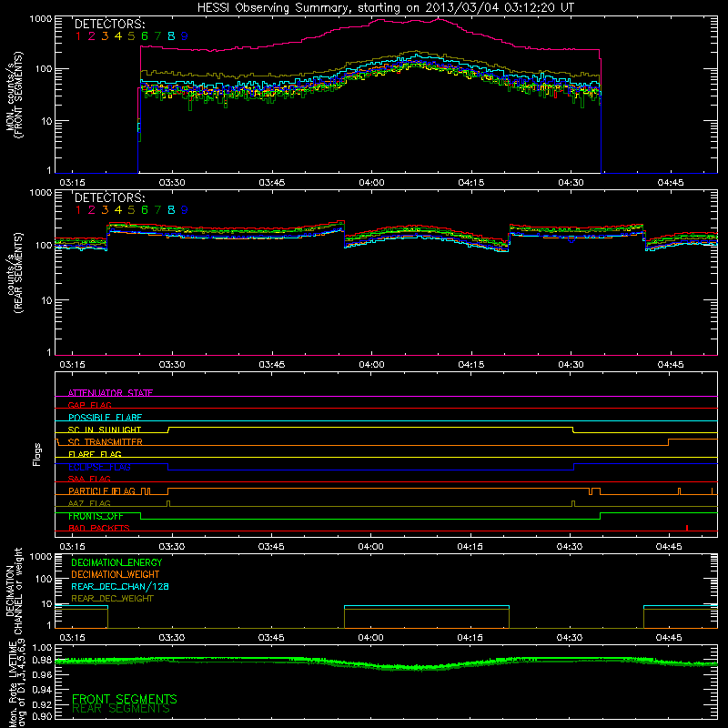The height and width of the screenshot is (728, 728).
Task: Click the ATTENUATOR_STATE flag label
Action: pos(110,393)
